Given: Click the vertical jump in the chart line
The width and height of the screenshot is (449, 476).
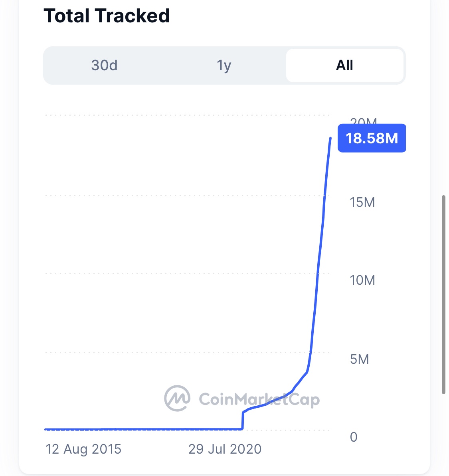Looking at the screenshot, I should coord(243,420).
